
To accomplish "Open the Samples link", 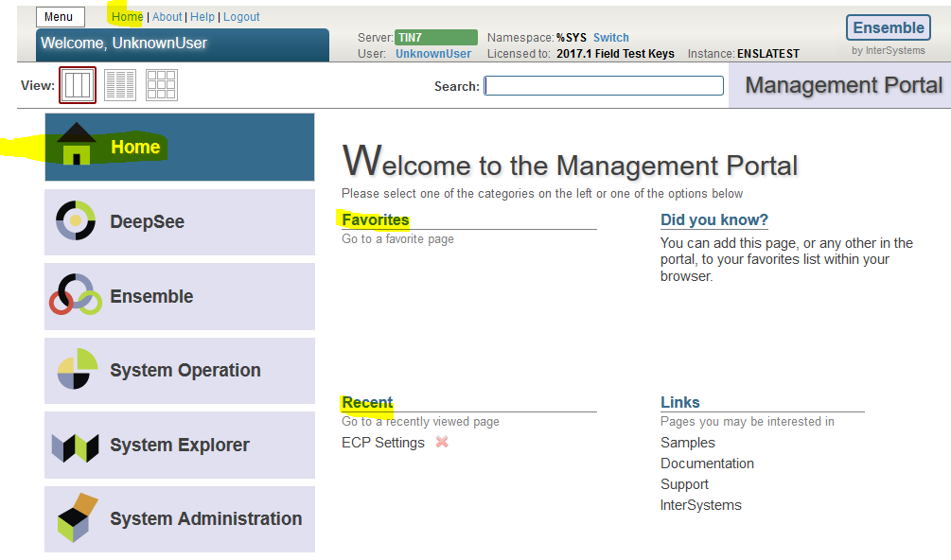I will (x=688, y=443).
